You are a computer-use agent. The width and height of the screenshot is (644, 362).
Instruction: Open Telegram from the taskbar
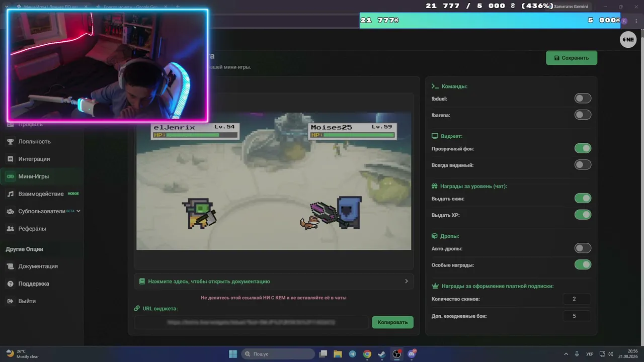[x=352, y=354]
